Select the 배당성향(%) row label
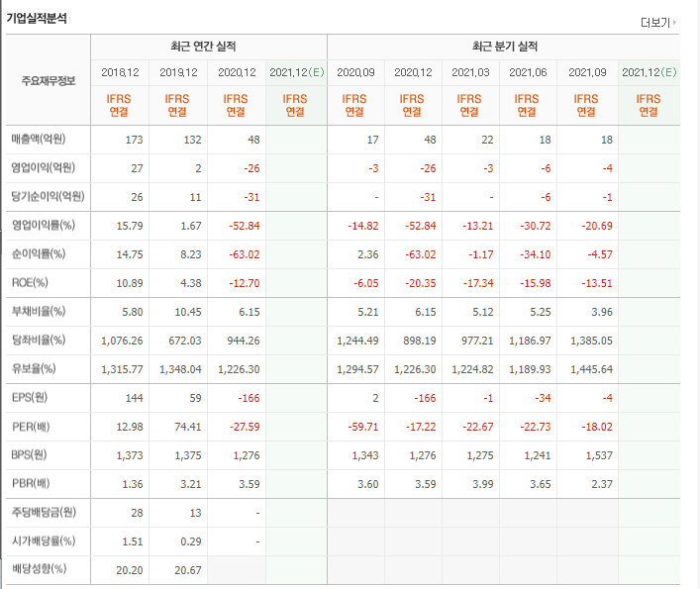 click(x=39, y=569)
